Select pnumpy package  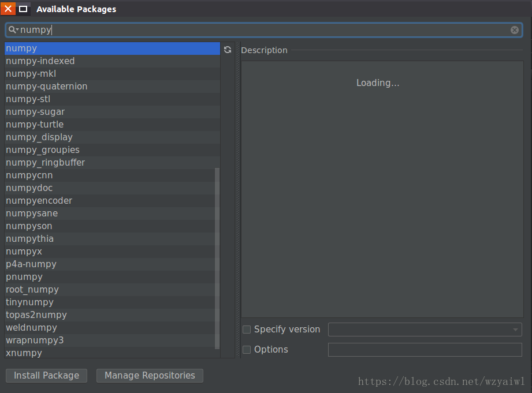tap(110, 277)
